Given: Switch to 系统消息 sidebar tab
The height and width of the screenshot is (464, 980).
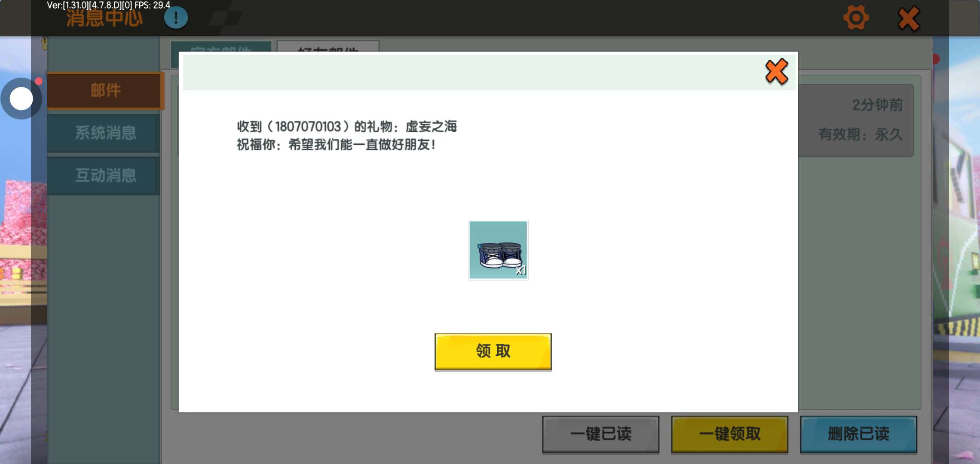Looking at the screenshot, I should point(105,133).
